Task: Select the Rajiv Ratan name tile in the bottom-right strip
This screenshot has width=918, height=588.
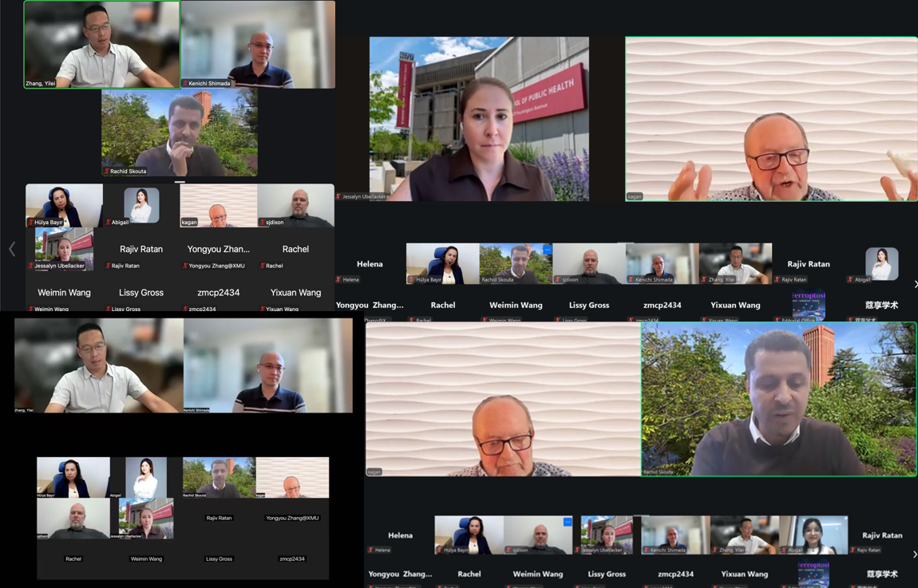Action: tap(882, 535)
